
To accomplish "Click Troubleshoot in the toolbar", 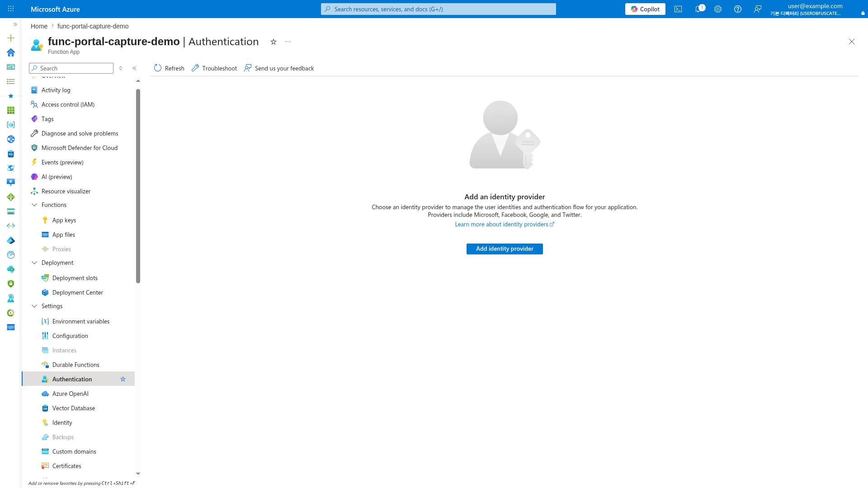I will 214,68.
